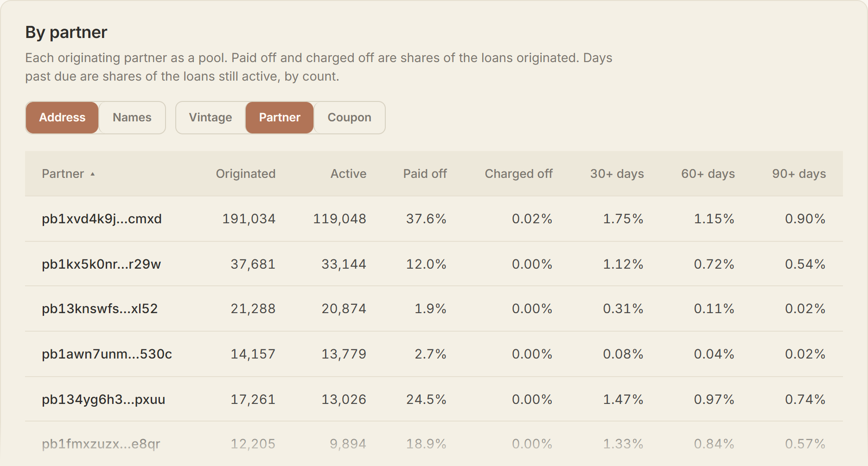Click active value 20,874
Screen dimensions: 868x466
point(344,309)
